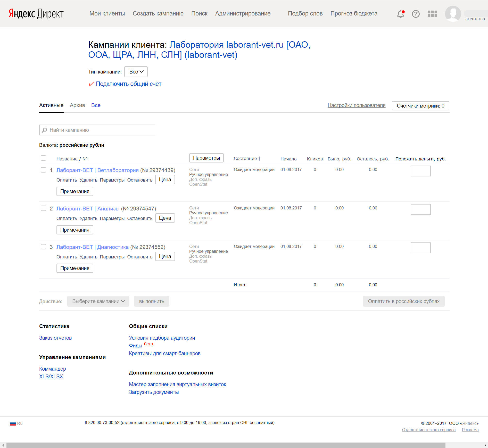Click the user avatar picture
This screenshot has width=488, height=448.
click(x=453, y=14)
